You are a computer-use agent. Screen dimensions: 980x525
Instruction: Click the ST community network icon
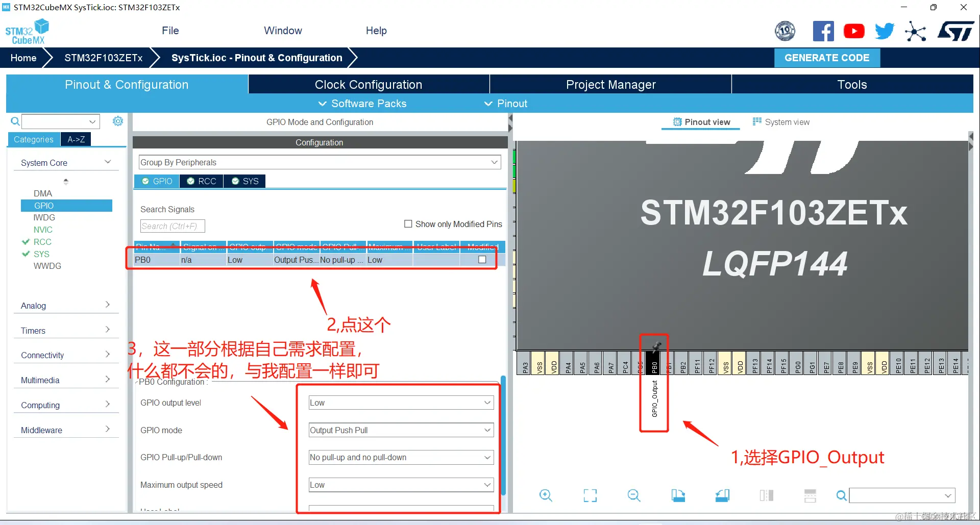point(915,31)
